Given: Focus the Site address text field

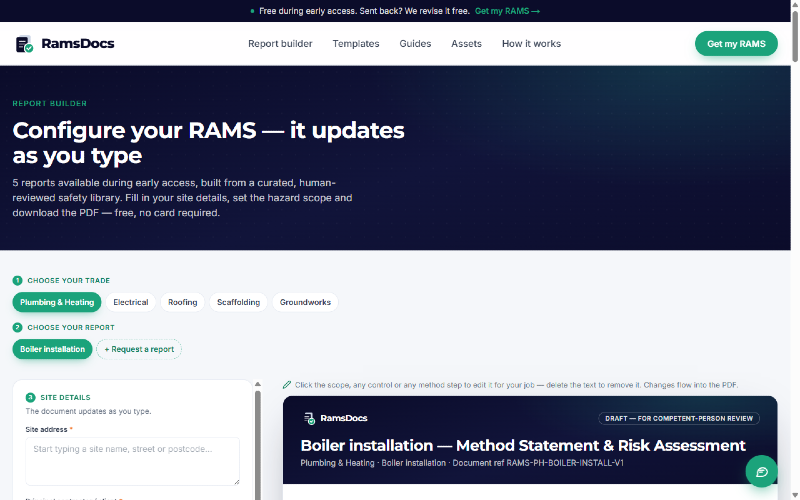Looking at the screenshot, I should (132, 461).
